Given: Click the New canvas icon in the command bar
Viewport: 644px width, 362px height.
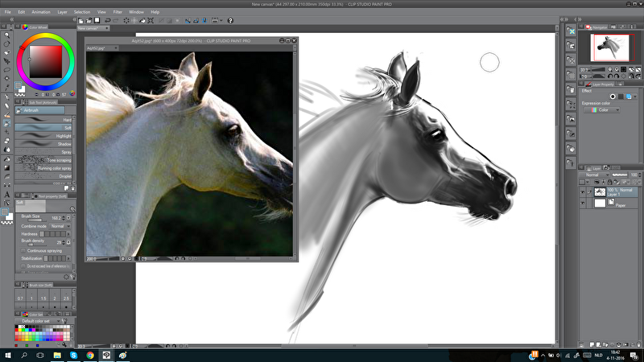Looking at the screenshot, I should coord(81,20).
